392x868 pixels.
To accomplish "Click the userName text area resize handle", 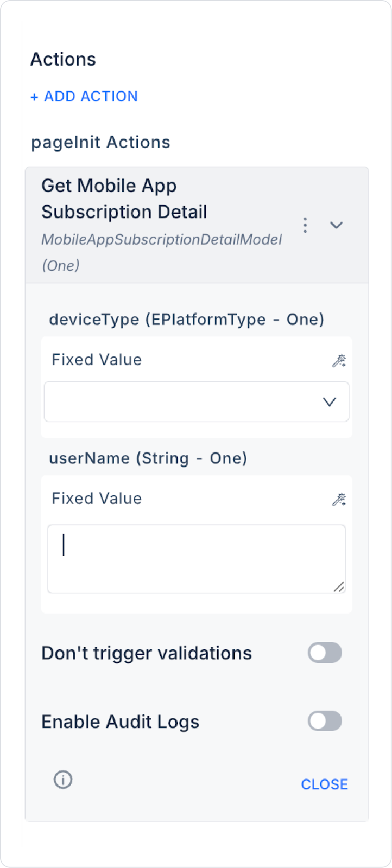I will click(339, 586).
